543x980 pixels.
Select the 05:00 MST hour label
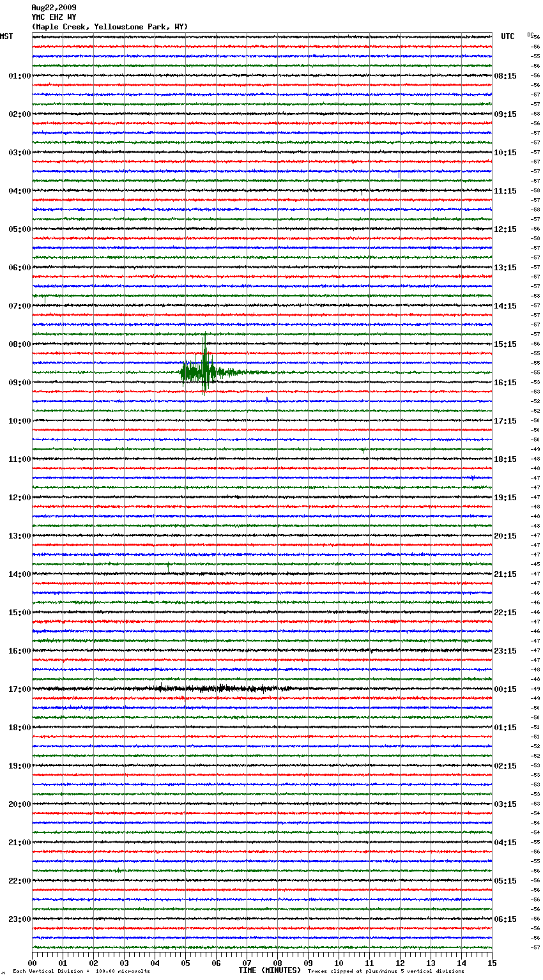[20, 229]
